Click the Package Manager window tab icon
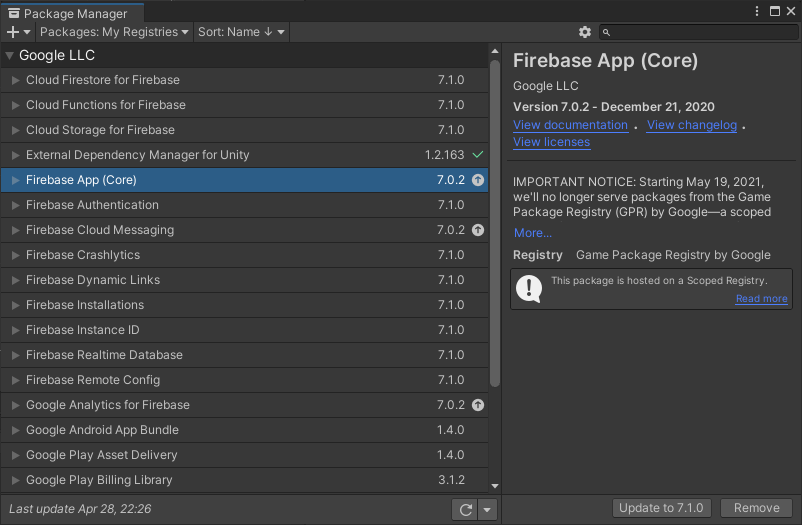 pyautogui.click(x=14, y=13)
